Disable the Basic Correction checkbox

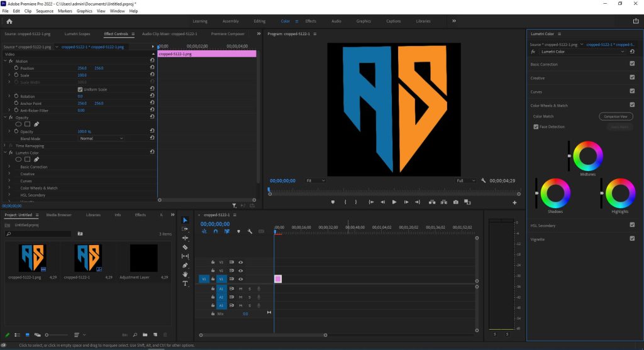point(632,64)
